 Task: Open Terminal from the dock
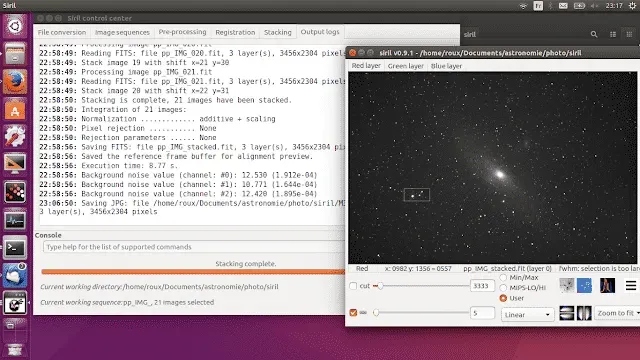click(x=15, y=247)
